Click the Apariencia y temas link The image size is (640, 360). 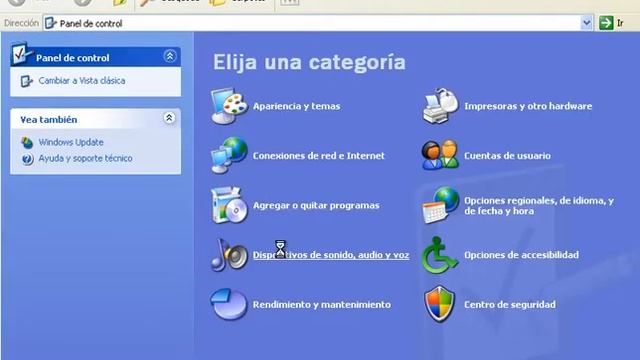tap(296, 106)
